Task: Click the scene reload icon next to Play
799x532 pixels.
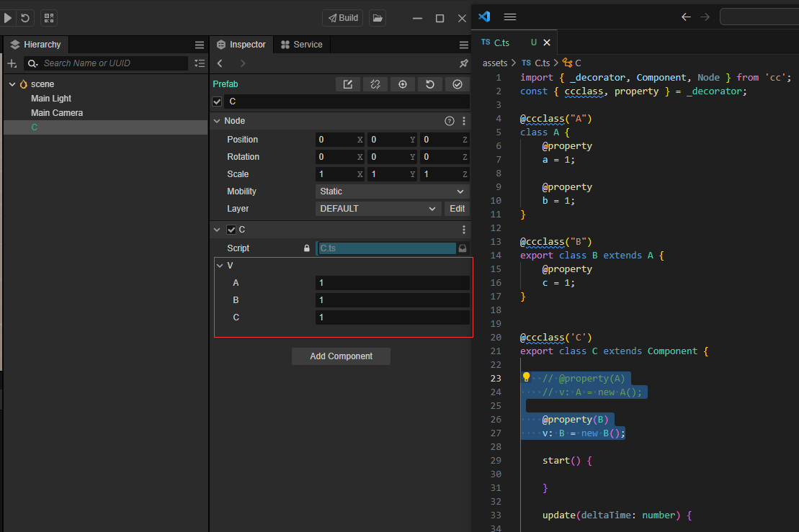Action: coord(25,18)
